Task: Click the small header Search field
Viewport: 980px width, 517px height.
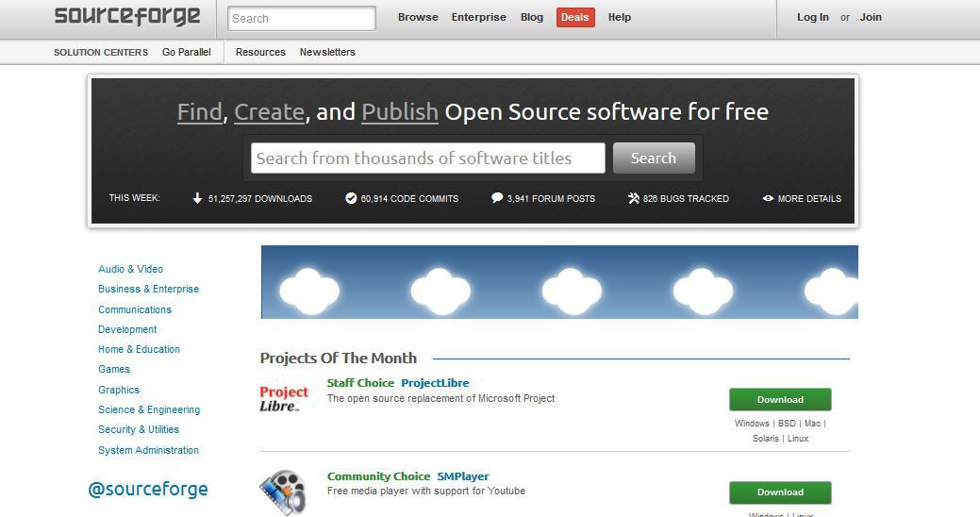Action: (302, 18)
